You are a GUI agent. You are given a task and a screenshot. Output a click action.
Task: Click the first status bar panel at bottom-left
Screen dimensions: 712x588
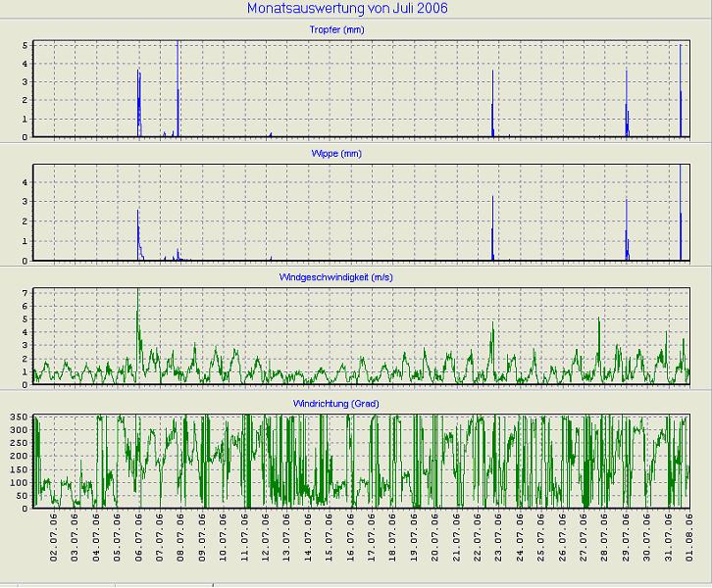tap(57, 584)
